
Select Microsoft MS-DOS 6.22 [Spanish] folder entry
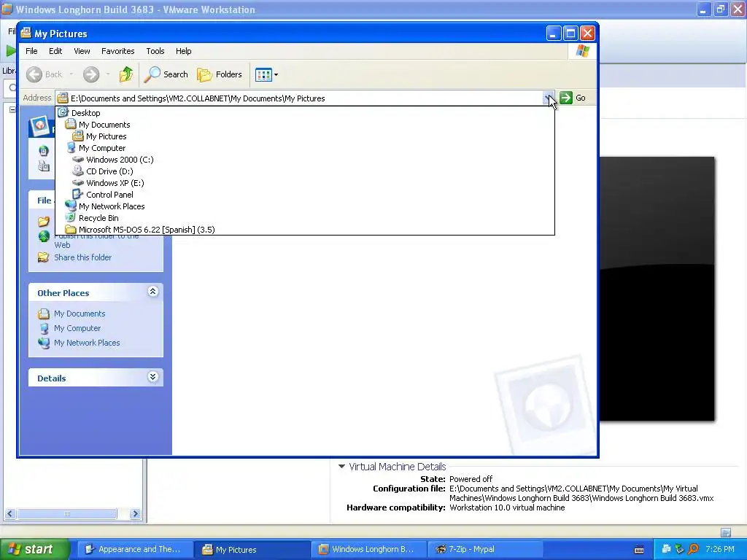(305, 230)
